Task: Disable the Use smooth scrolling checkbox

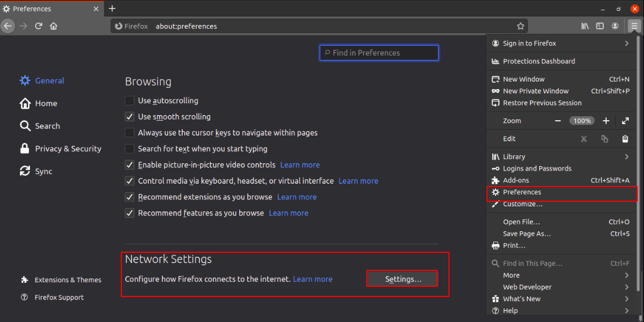Action: [x=129, y=117]
